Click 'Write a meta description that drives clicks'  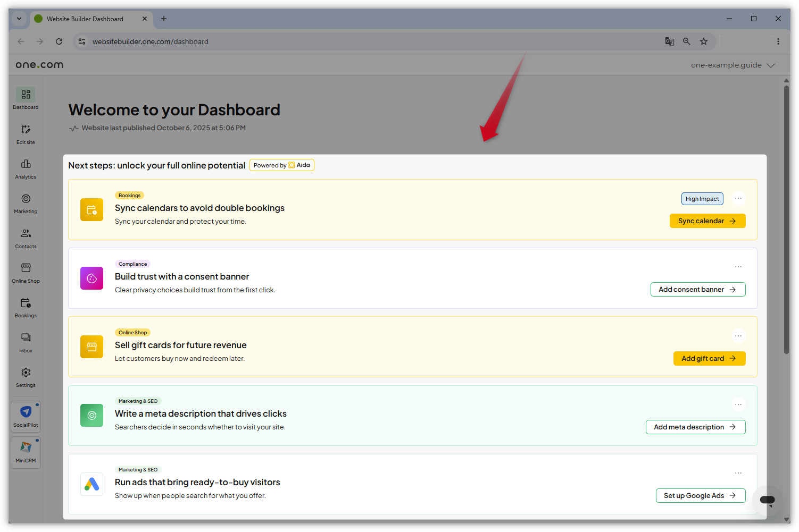pyautogui.click(x=201, y=413)
